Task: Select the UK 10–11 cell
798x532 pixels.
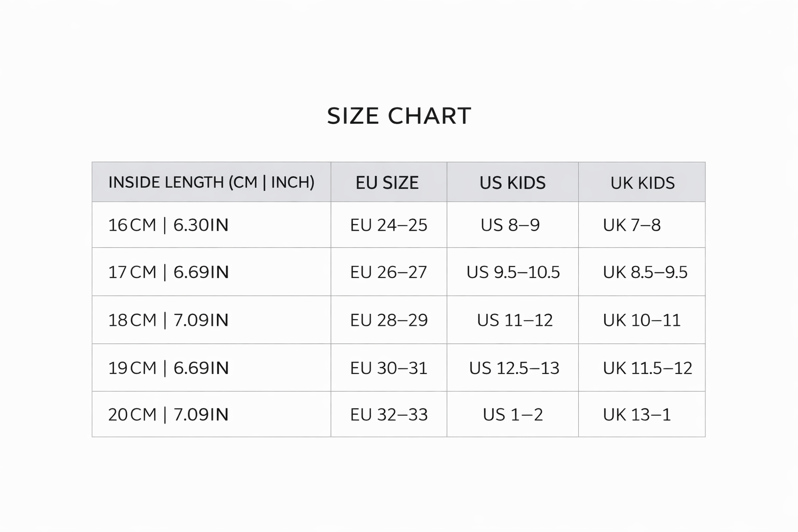Action: pos(642,320)
